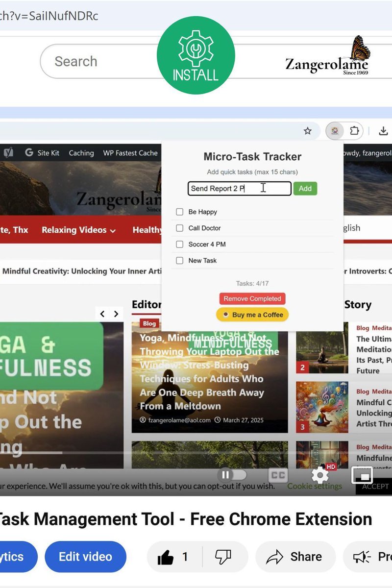Focus the task name input field
The width and height of the screenshot is (392, 588).
[240, 189]
